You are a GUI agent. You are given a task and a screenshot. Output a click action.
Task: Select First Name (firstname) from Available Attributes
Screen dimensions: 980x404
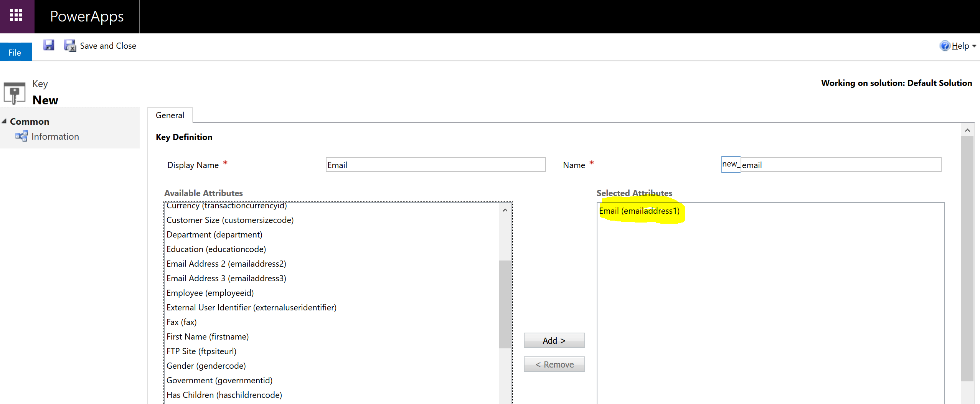pos(207,336)
